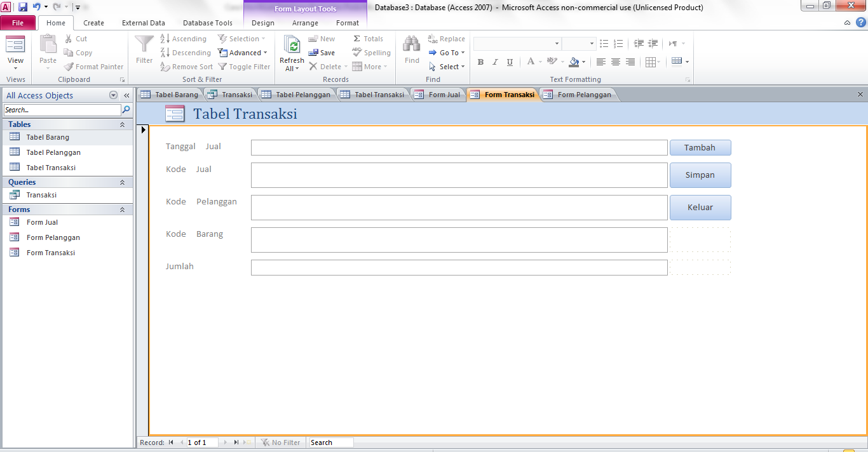Open the Select dropdown in Find group
This screenshot has height=452, width=868.
click(x=447, y=67)
